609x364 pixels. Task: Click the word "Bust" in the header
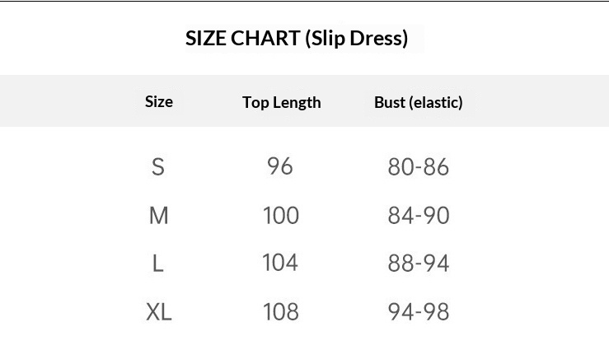point(390,102)
